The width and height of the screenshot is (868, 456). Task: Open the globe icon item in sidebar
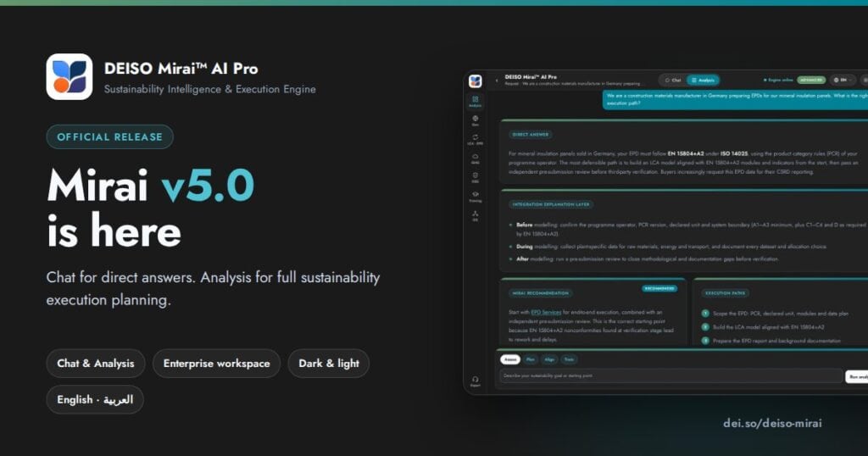(475, 120)
